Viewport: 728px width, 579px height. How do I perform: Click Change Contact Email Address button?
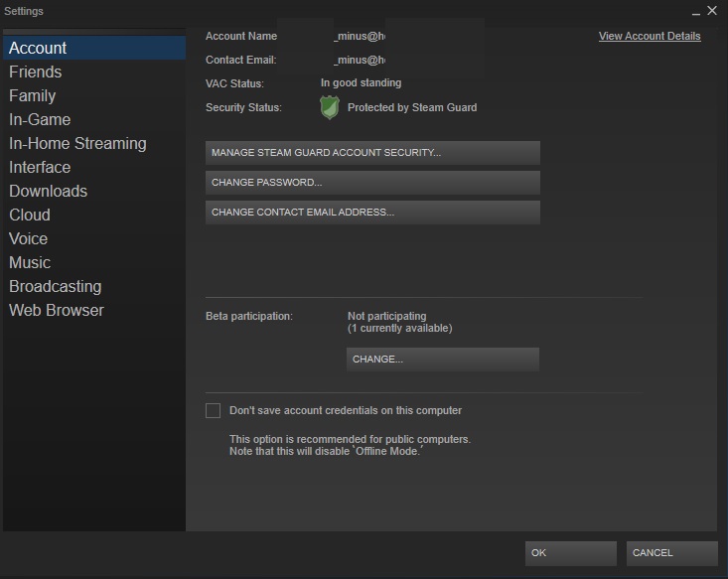coord(372,213)
